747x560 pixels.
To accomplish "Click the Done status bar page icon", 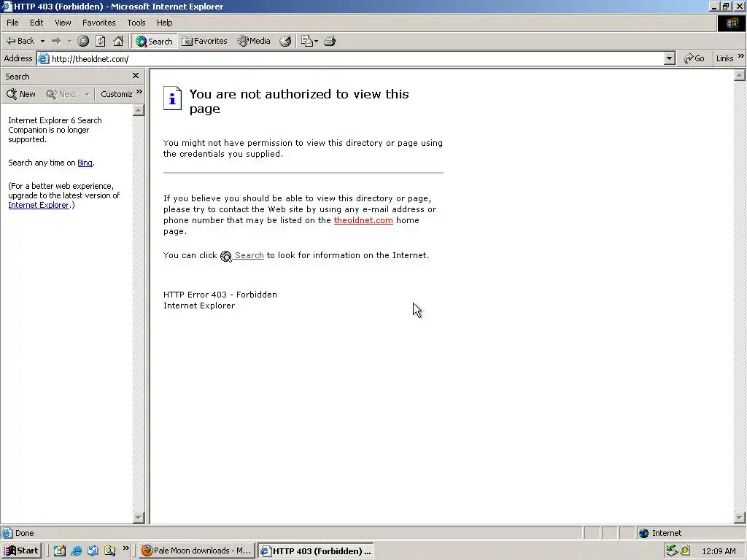I will click(7, 533).
